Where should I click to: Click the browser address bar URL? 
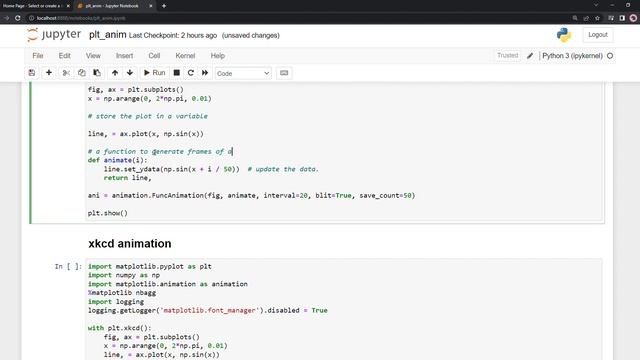[x=81, y=18]
